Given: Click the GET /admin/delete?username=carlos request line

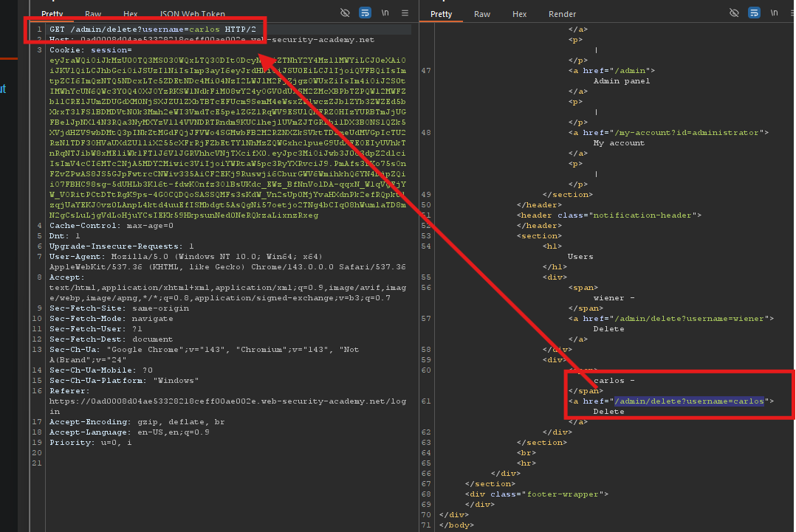Looking at the screenshot, I should [x=153, y=30].
